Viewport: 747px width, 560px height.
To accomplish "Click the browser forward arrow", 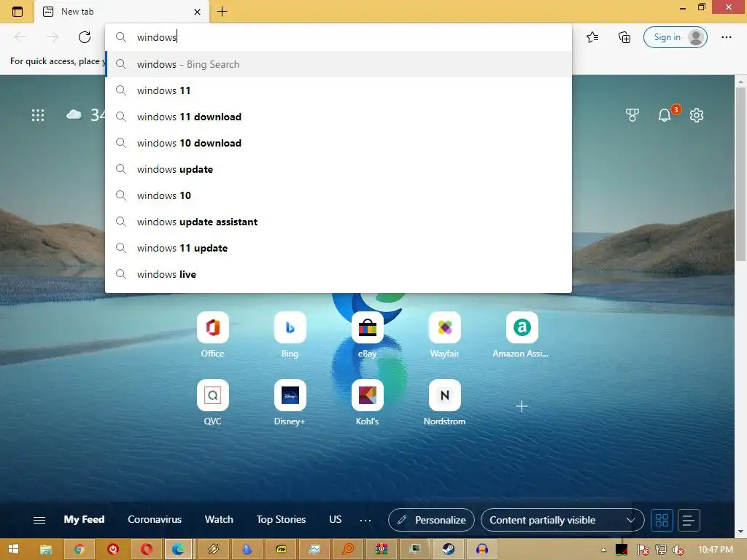I will pyautogui.click(x=53, y=37).
